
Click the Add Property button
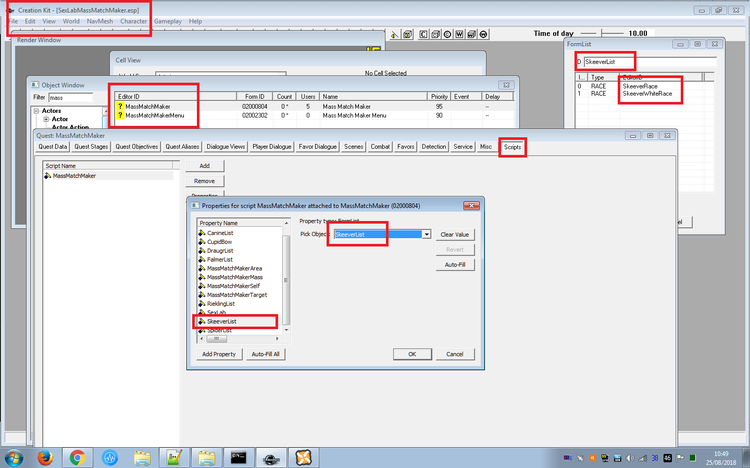(219, 354)
